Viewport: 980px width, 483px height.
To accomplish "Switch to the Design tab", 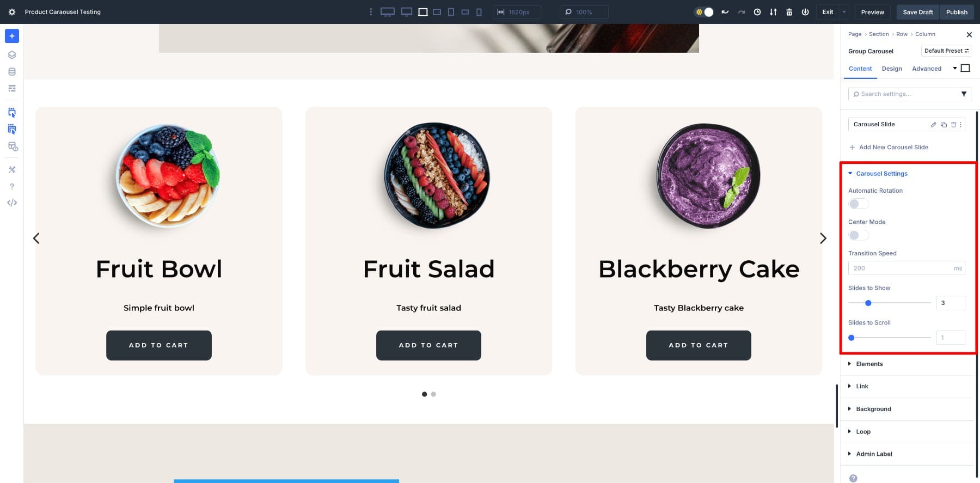I will pyautogui.click(x=892, y=69).
